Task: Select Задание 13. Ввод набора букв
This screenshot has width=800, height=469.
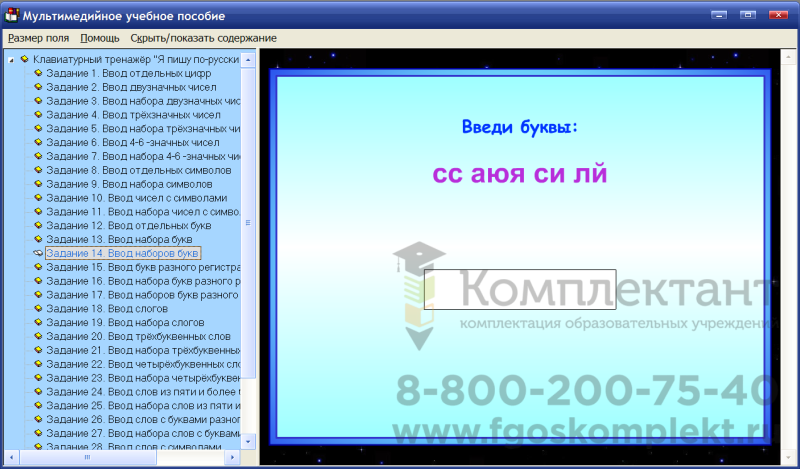Action: click(119, 239)
